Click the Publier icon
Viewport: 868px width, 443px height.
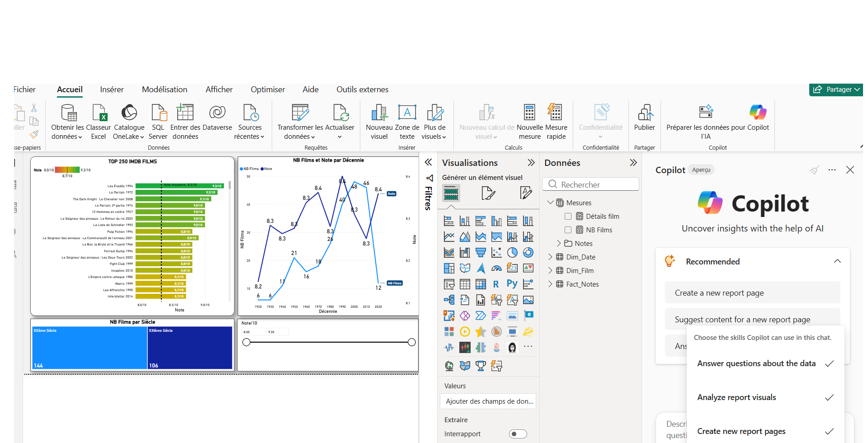(x=645, y=112)
